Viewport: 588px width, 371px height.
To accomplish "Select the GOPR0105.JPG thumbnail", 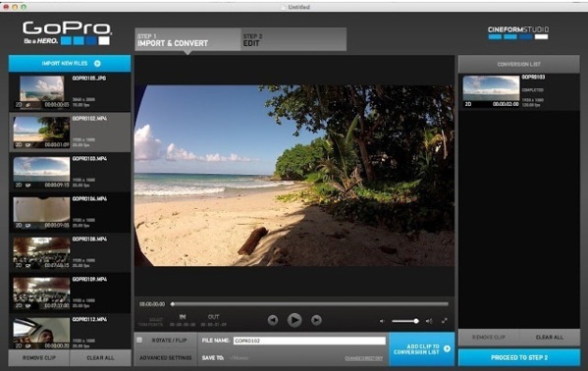I will pyautogui.click(x=41, y=92).
